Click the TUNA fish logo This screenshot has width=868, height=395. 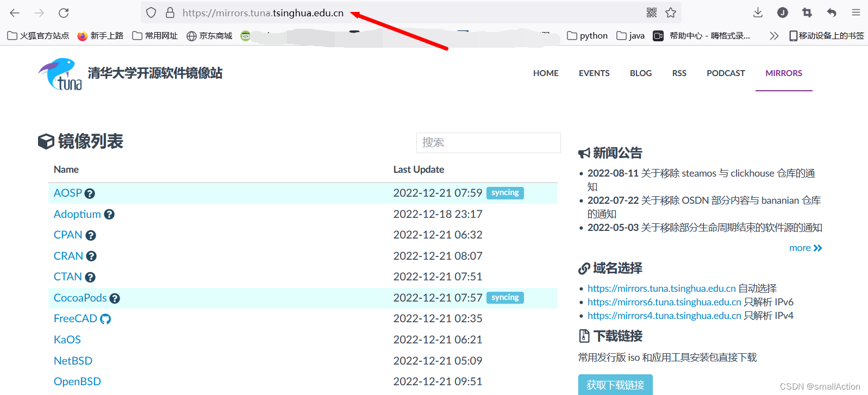coord(60,74)
